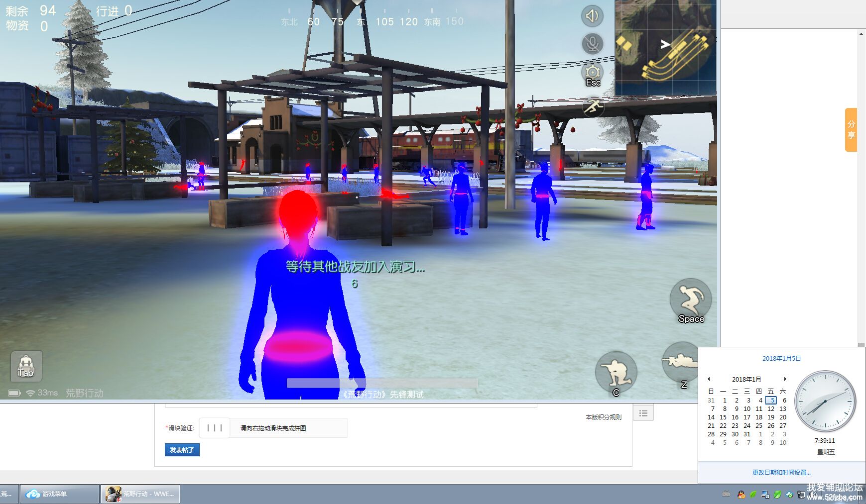Open the backpack with the Tab icon
866x504 pixels.
click(x=26, y=366)
